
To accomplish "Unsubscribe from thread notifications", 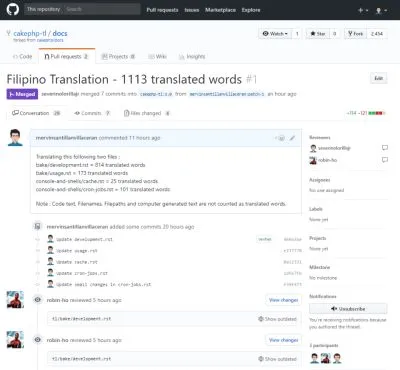I will (348, 309).
